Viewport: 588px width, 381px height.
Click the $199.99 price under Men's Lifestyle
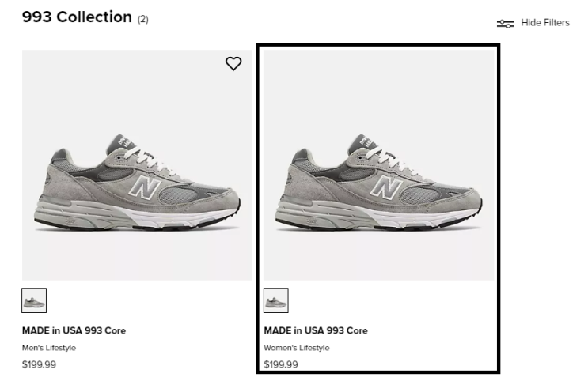click(39, 364)
